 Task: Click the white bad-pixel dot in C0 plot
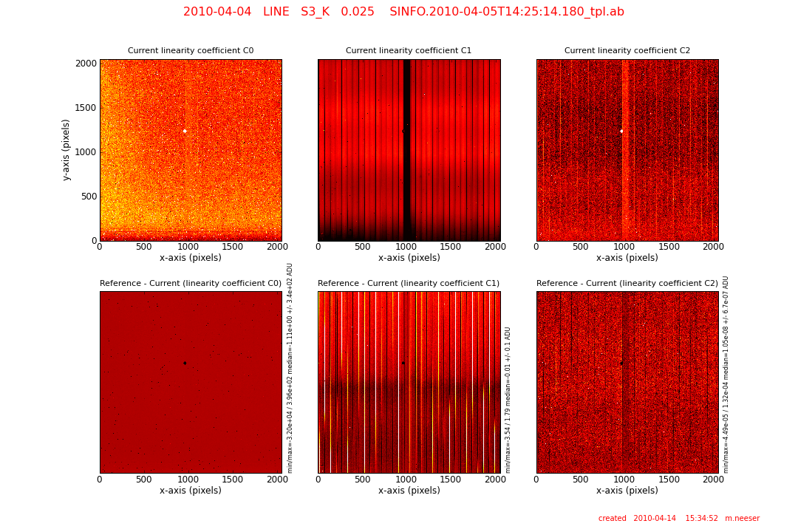coord(185,131)
